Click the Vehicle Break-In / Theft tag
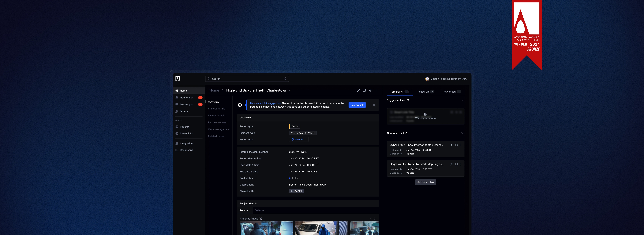The width and height of the screenshot is (644, 235). click(303, 133)
